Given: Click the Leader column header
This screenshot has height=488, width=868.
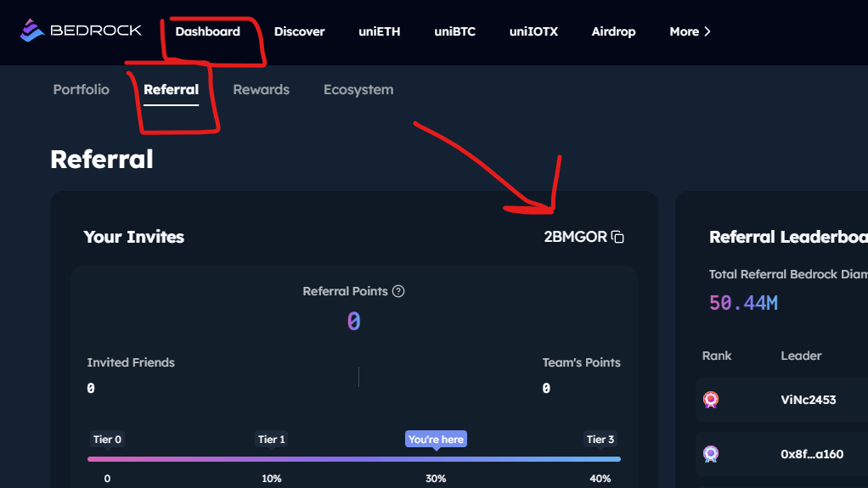Looking at the screenshot, I should 801,356.
